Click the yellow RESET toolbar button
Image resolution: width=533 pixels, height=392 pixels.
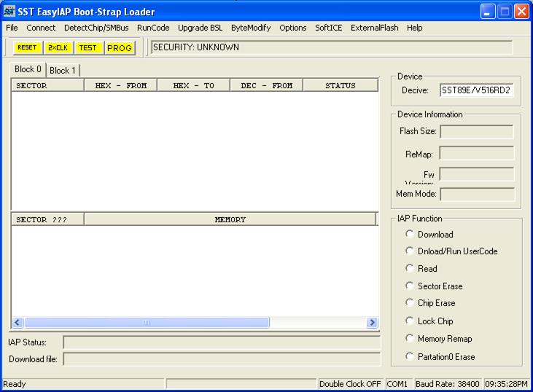click(27, 47)
